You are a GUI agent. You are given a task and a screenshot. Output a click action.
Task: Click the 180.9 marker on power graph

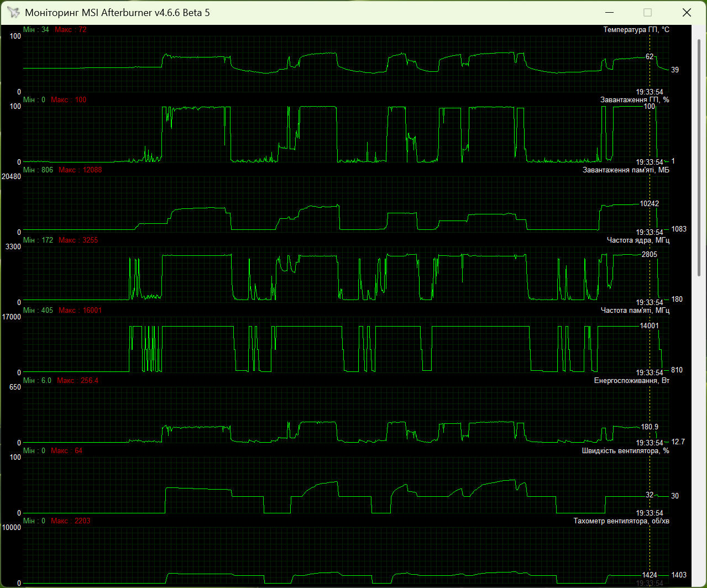pyautogui.click(x=650, y=427)
